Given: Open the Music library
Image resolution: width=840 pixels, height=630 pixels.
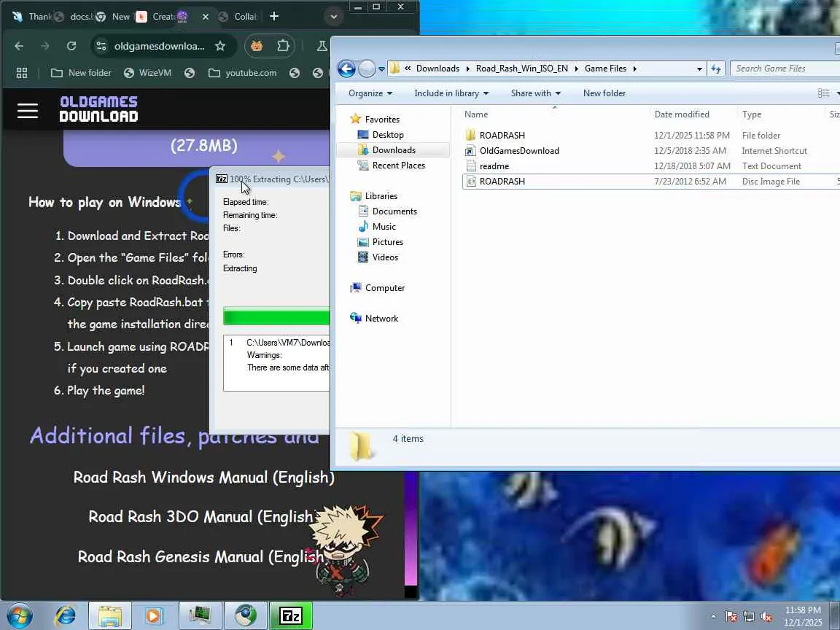Looking at the screenshot, I should click(x=384, y=227).
